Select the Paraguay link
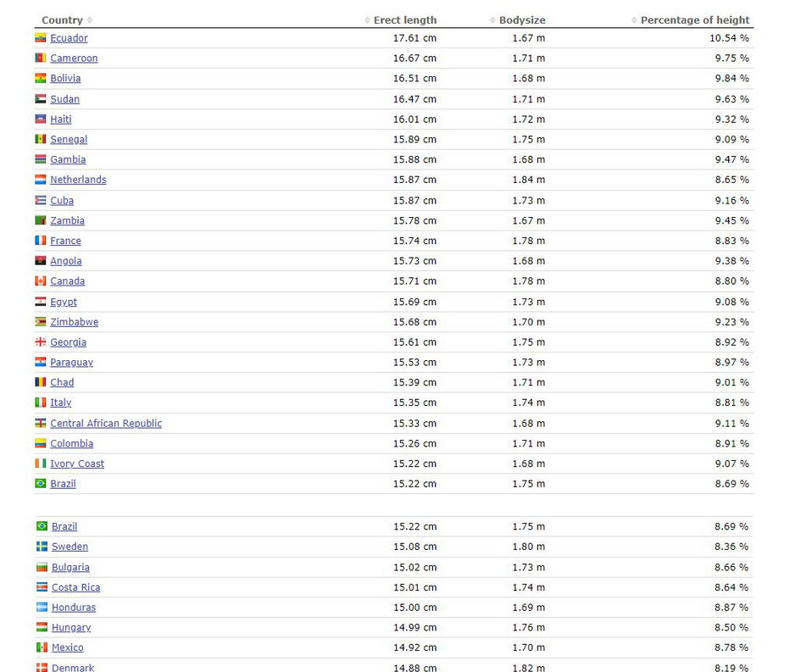795x672 pixels. pyautogui.click(x=71, y=363)
